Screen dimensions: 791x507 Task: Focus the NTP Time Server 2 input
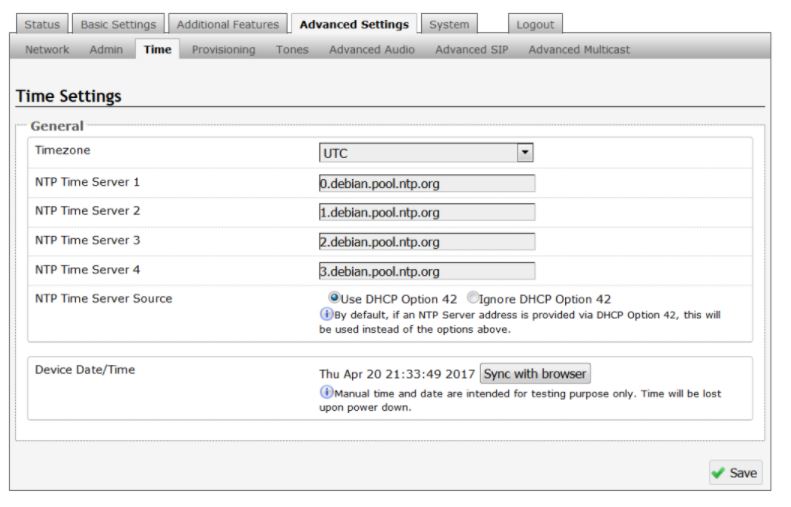[426, 212]
